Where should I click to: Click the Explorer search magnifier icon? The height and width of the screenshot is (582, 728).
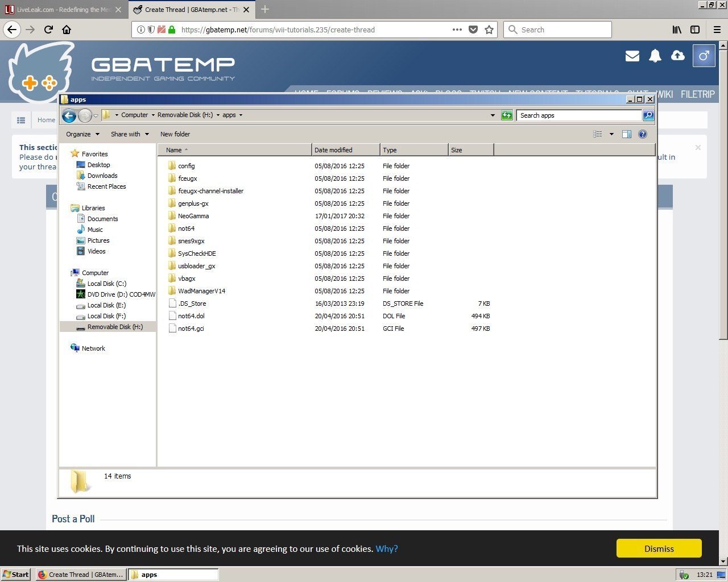pyautogui.click(x=648, y=115)
